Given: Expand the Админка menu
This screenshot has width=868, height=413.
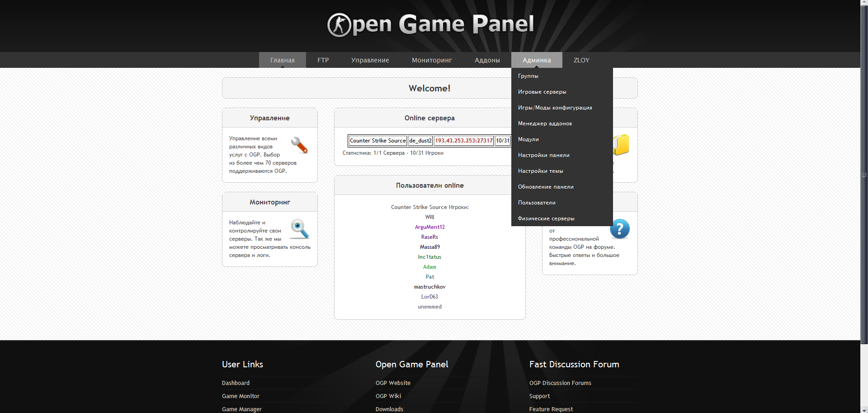Looking at the screenshot, I should 537,60.
